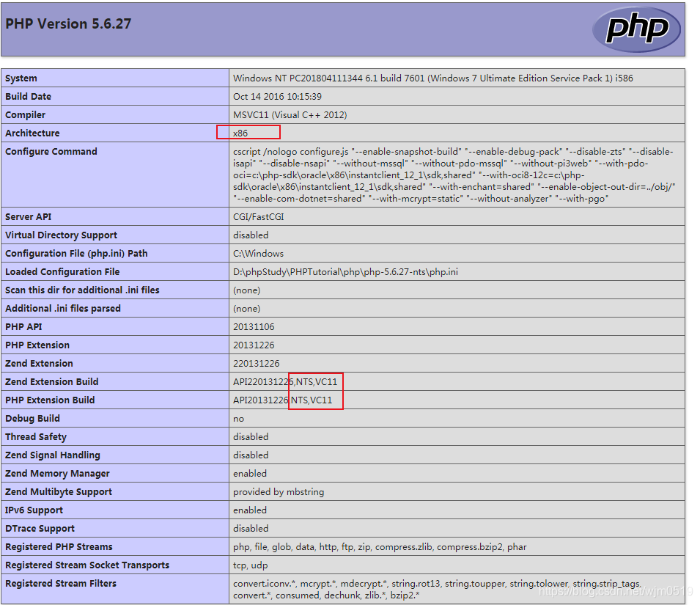The width and height of the screenshot is (700, 605).
Task: Click the 'Build Date' label
Action: 28,97
